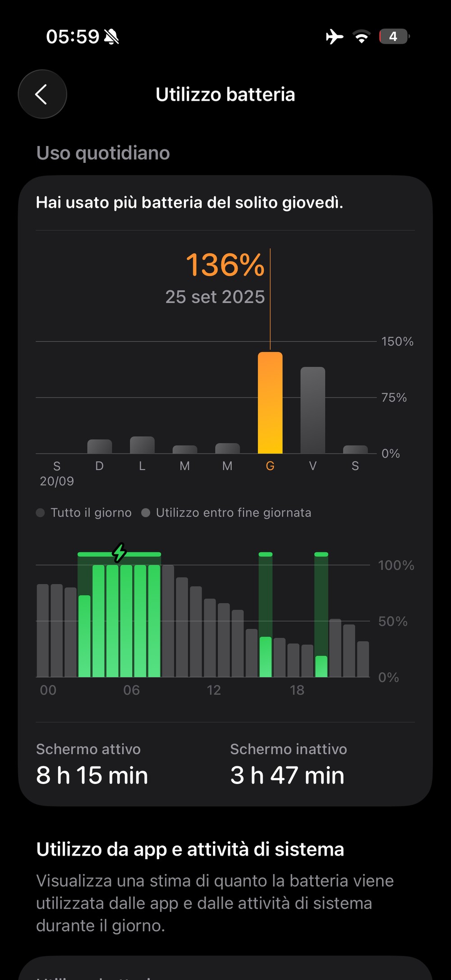451x980 pixels.
Task: Select the last Saturday bar in the weekly chart
Action: pos(355,449)
